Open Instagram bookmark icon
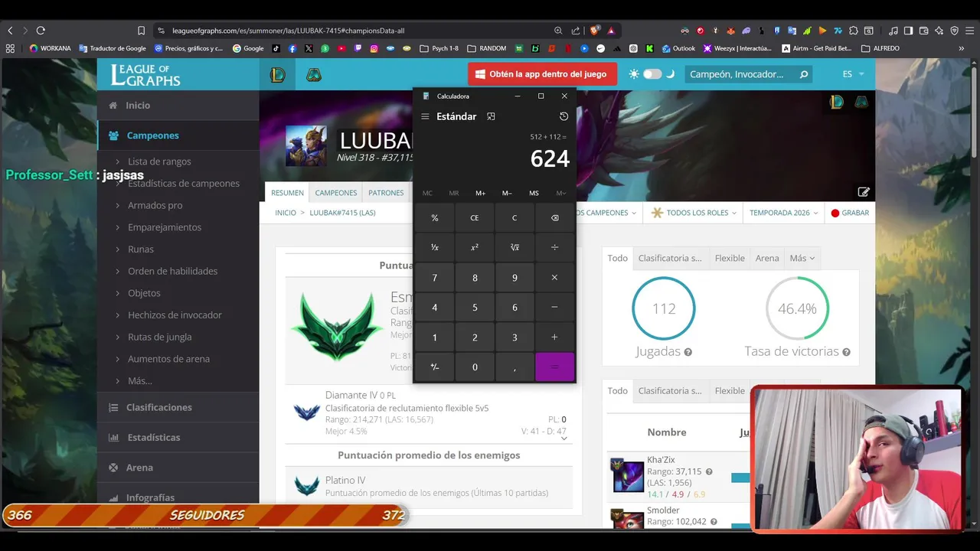The height and width of the screenshot is (551, 980). click(374, 48)
